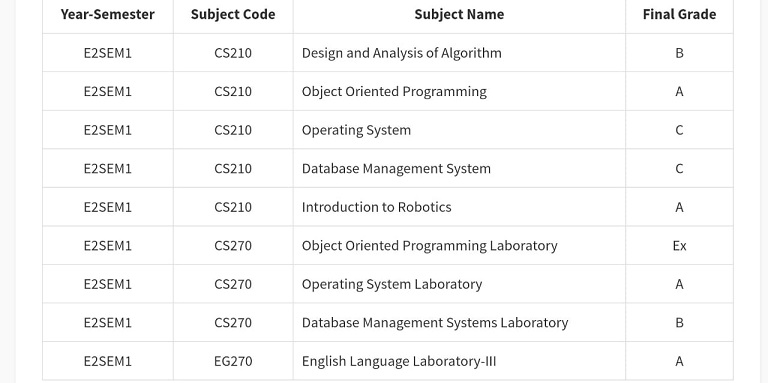Screen dimensions: 768x383
Task: Select the Object Oriented Programming subject cell
Action: pos(459,92)
